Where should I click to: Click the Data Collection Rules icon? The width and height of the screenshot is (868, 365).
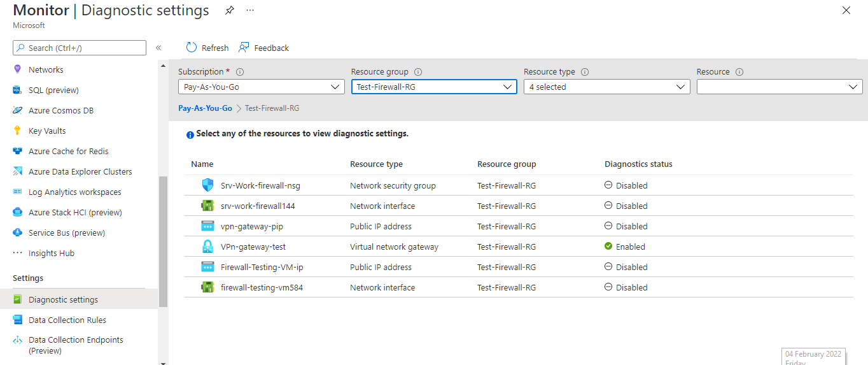tap(17, 320)
